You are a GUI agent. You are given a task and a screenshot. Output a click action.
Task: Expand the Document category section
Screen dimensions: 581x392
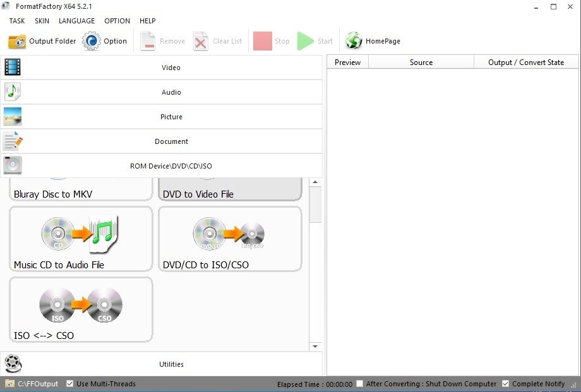(162, 141)
